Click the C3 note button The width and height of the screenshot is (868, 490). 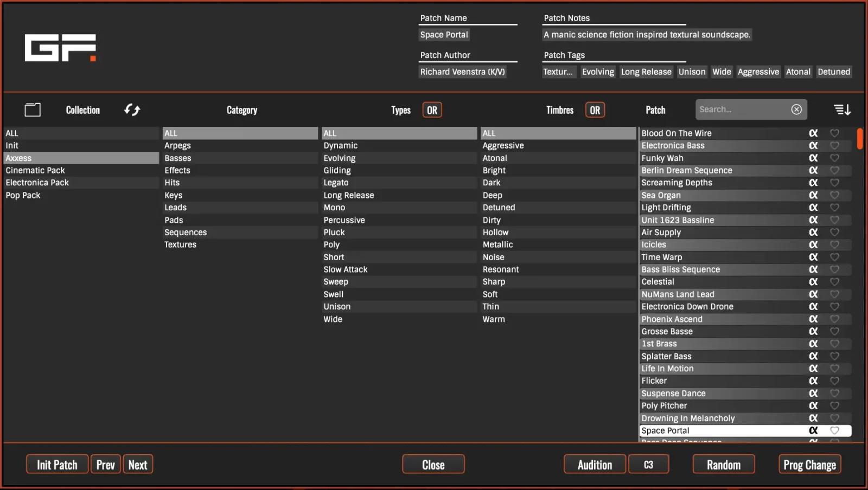coord(648,464)
